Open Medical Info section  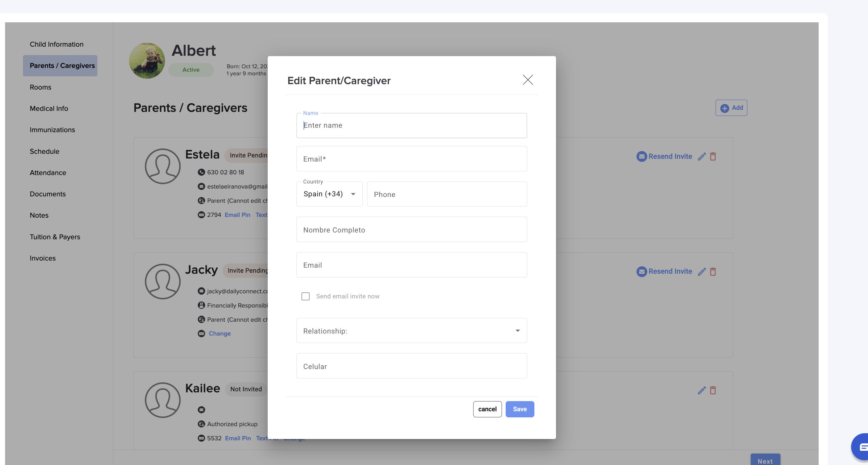click(x=49, y=108)
